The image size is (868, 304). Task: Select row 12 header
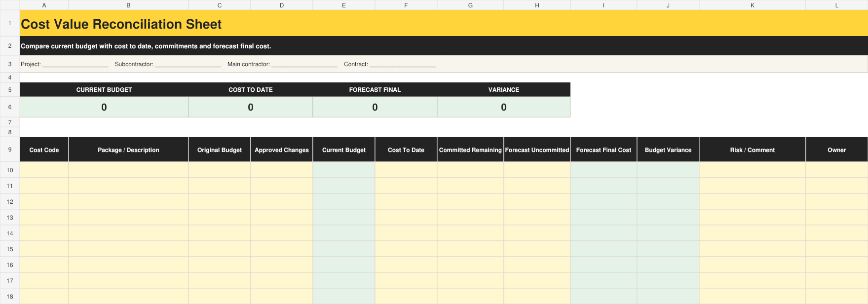click(10, 201)
